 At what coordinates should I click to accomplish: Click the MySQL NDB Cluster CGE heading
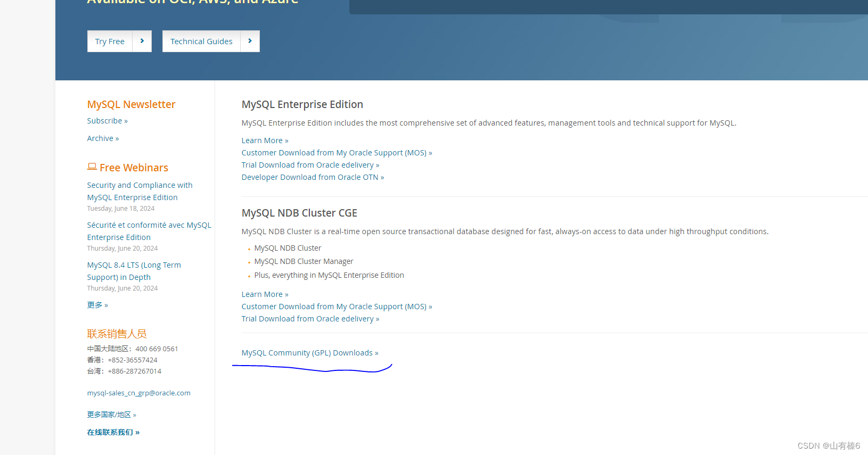(x=299, y=213)
